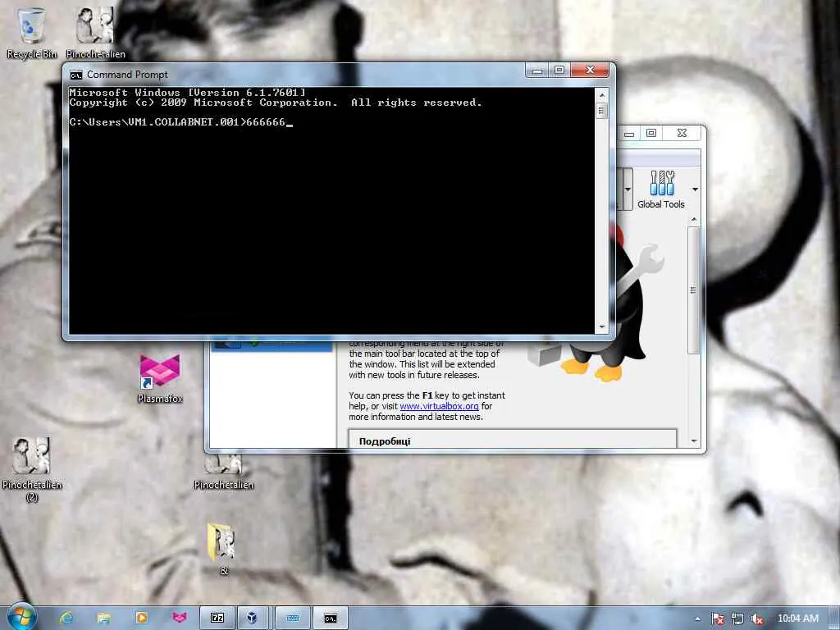Click Command Prompt scrollbar down arrow
The height and width of the screenshot is (630, 840).
pyautogui.click(x=601, y=326)
